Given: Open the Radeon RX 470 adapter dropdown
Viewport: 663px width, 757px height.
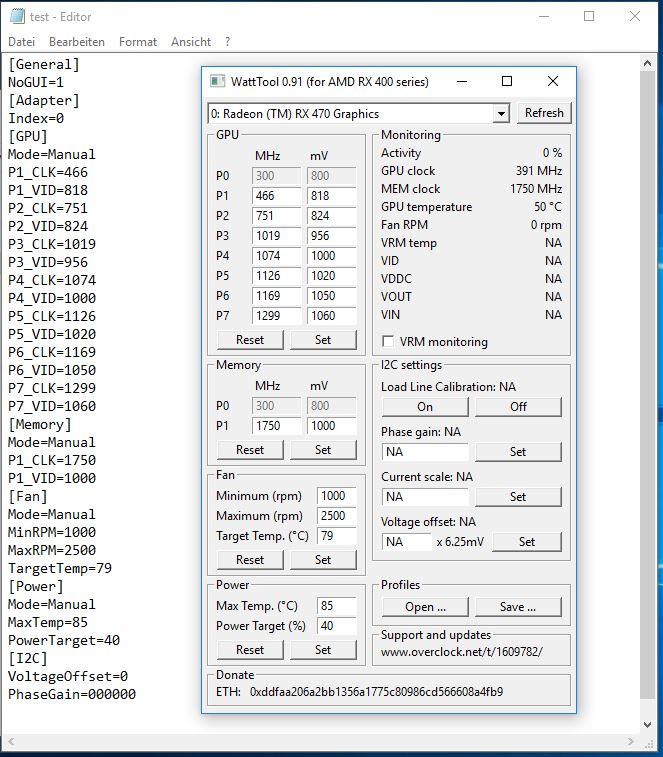Looking at the screenshot, I should [501, 114].
